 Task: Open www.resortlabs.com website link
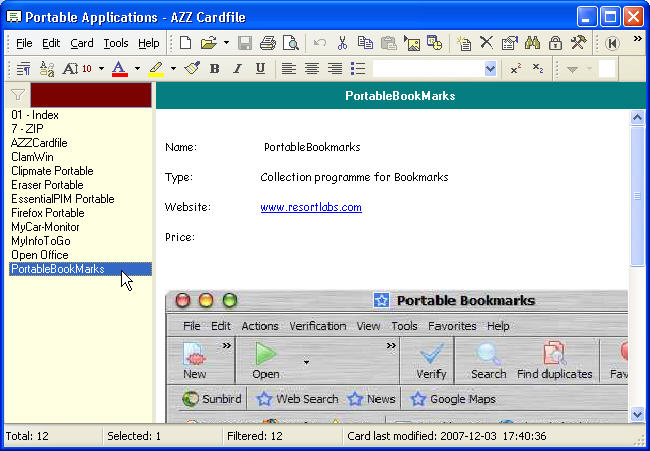coord(311,207)
